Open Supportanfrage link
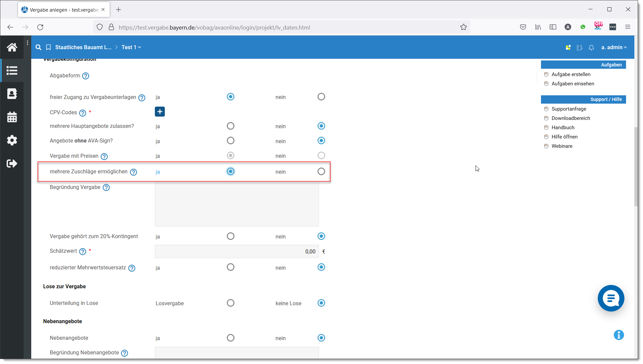This screenshot has height=364, width=643. 569,109
